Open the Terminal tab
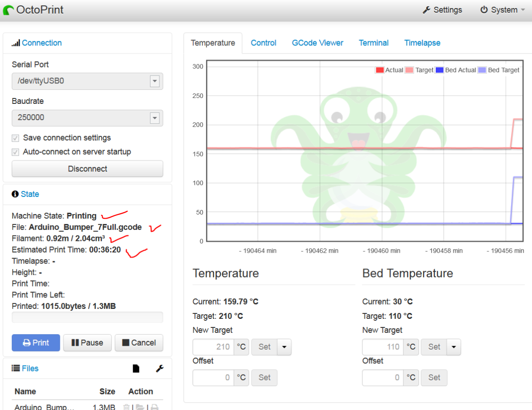 pyautogui.click(x=374, y=43)
